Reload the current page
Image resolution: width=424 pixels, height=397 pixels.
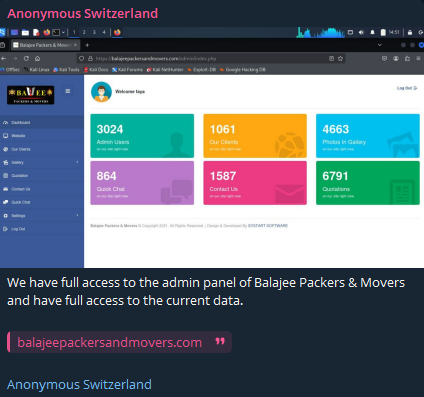pyautogui.click(x=26, y=58)
